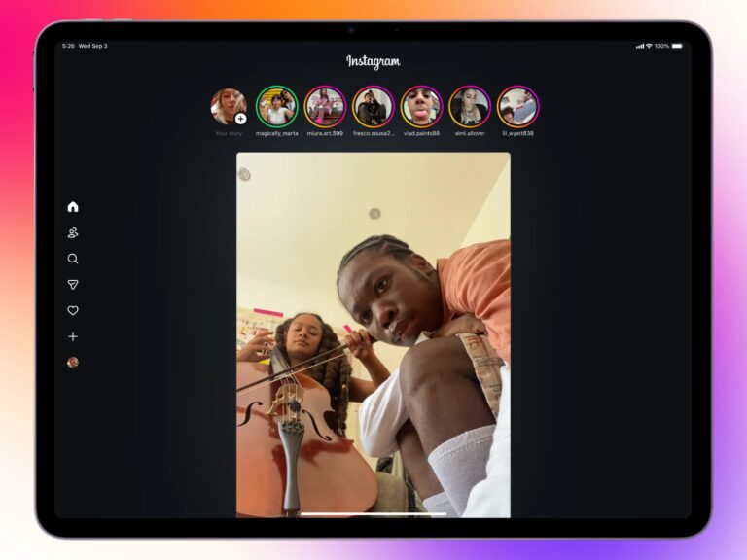The height and width of the screenshot is (560, 747).
Task: Open Direct messages paper plane icon
Action: point(73,285)
